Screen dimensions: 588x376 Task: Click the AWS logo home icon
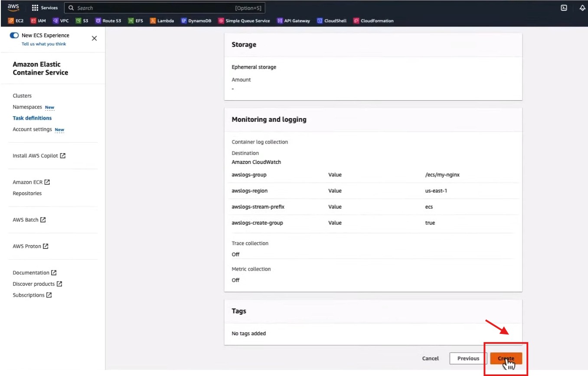[13, 8]
